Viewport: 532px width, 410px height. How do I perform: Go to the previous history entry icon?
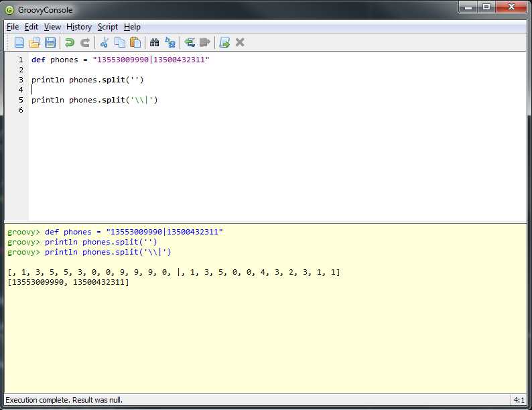190,42
